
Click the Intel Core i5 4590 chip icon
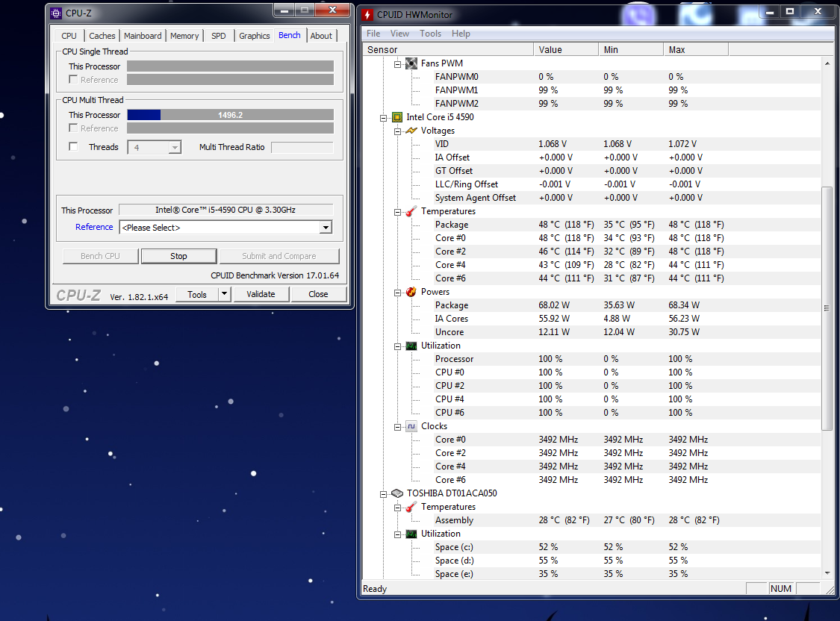[x=397, y=117]
